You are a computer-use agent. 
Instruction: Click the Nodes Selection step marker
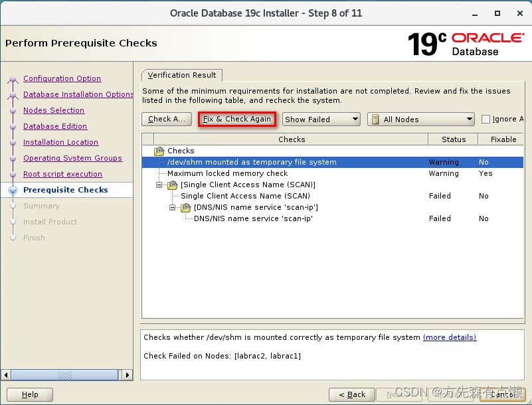pyautogui.click(x=13, y=111)
